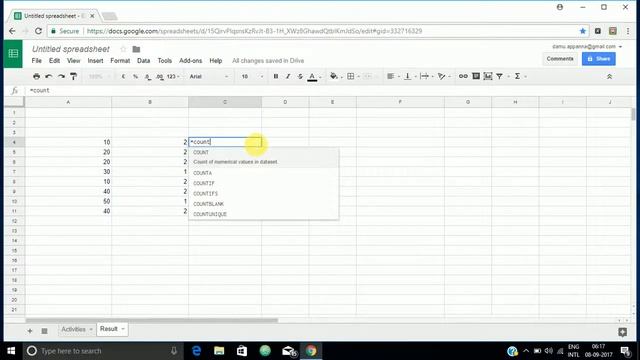Click the Filter icon in toolbar
Screen dimensions: 640x360
click(500, 76)
